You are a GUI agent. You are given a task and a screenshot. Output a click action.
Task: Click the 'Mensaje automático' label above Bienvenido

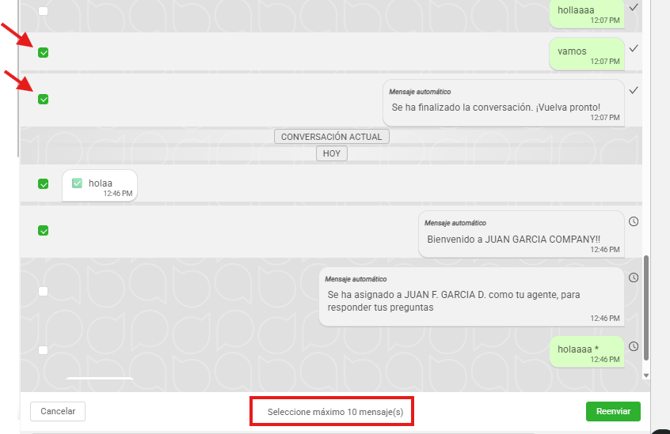tap(455, 223)
